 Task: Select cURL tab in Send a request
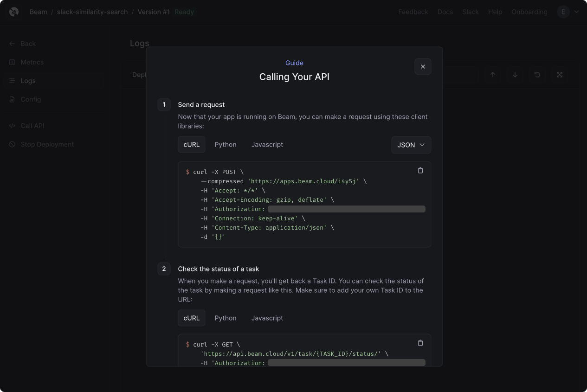192,145
